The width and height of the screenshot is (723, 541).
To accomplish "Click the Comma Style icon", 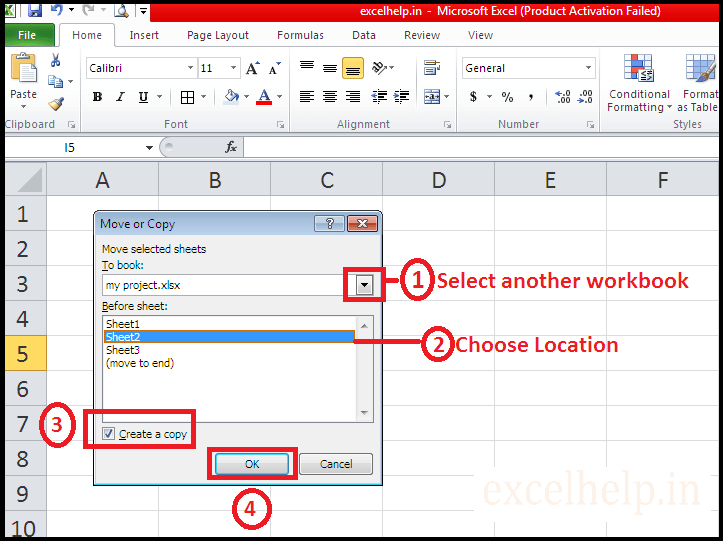I will click(x=531, y=97).
